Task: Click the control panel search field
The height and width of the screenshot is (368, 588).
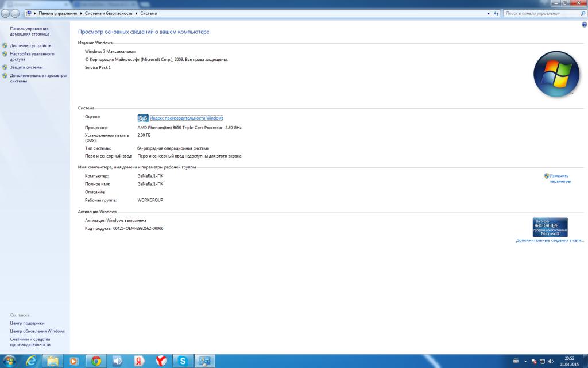Action: tap(541, 14)
